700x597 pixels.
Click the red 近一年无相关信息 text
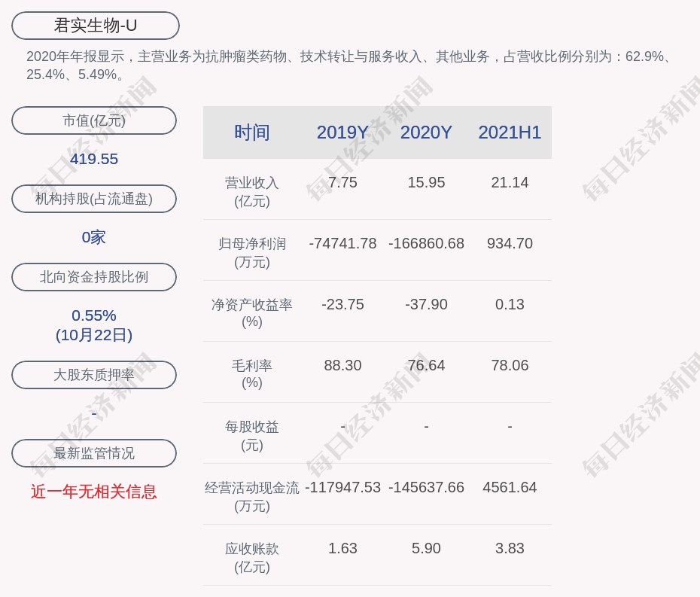click(x=94, y=492)
